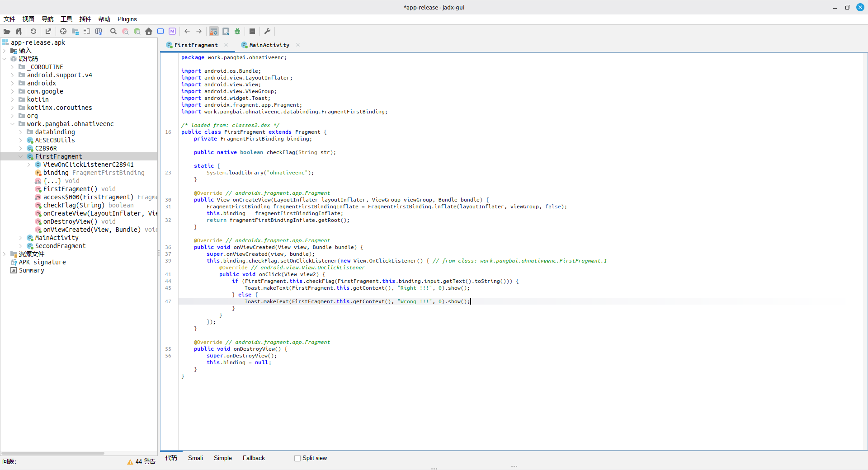Toggle the deobfuscation lock-gear toolbar button
The width and height of the screenshot is (868, 470).
tap(214, 32)
